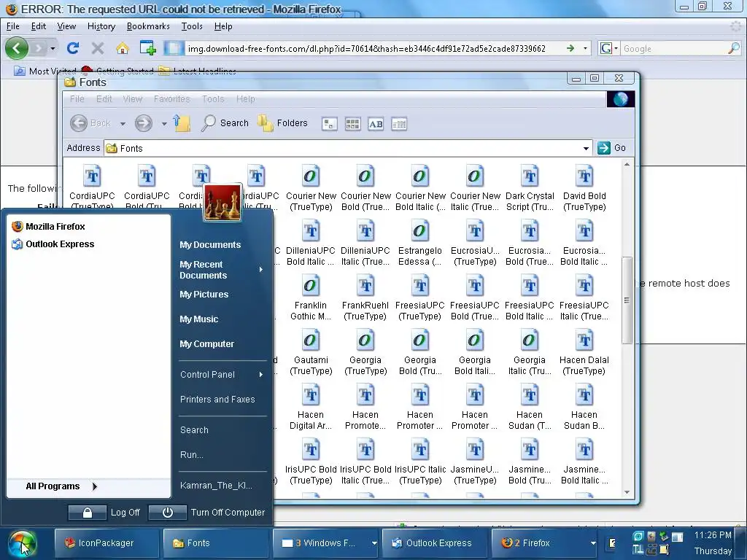Select IrisUPC Italic (TrueType) font
This screenshot has height=560, width=747.
tap(419, 462)
